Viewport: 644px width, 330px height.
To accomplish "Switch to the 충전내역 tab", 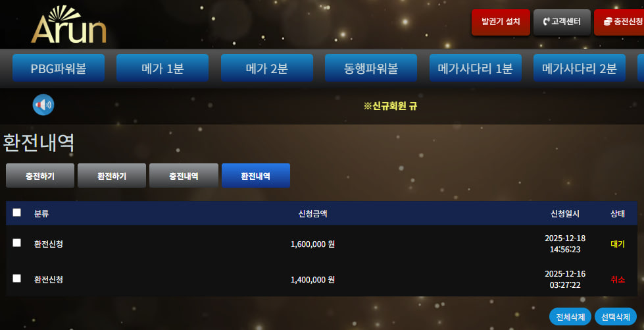I will tap(184, 176).
